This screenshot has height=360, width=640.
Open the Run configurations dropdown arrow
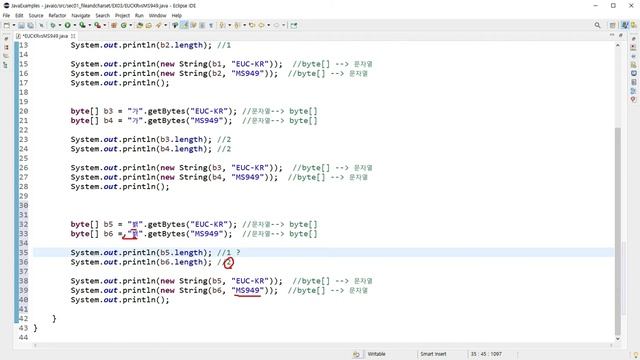tap(75, 25)
